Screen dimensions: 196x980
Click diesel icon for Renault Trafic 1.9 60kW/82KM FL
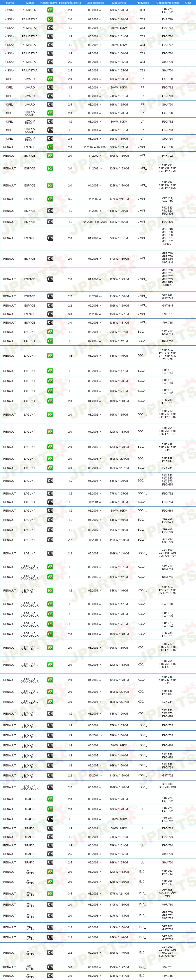(50, 819)
